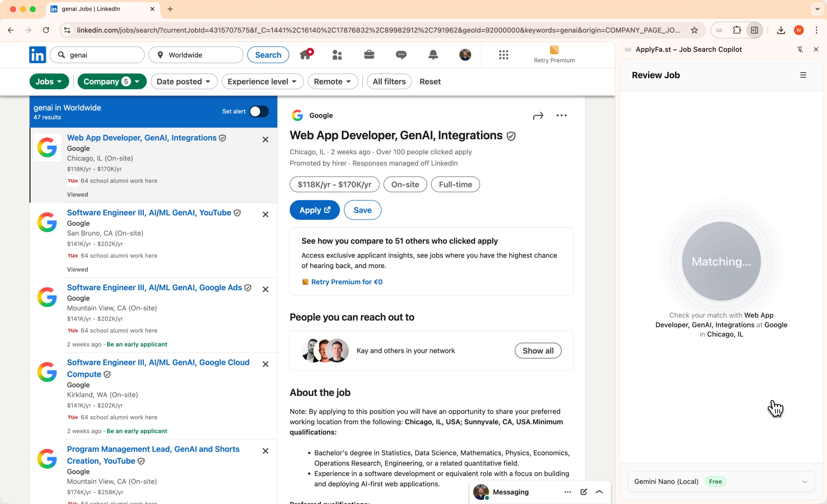Open the Experience level filter dropdown
The height and width of the screenshot is (504, 827).
tap(262, 82)
